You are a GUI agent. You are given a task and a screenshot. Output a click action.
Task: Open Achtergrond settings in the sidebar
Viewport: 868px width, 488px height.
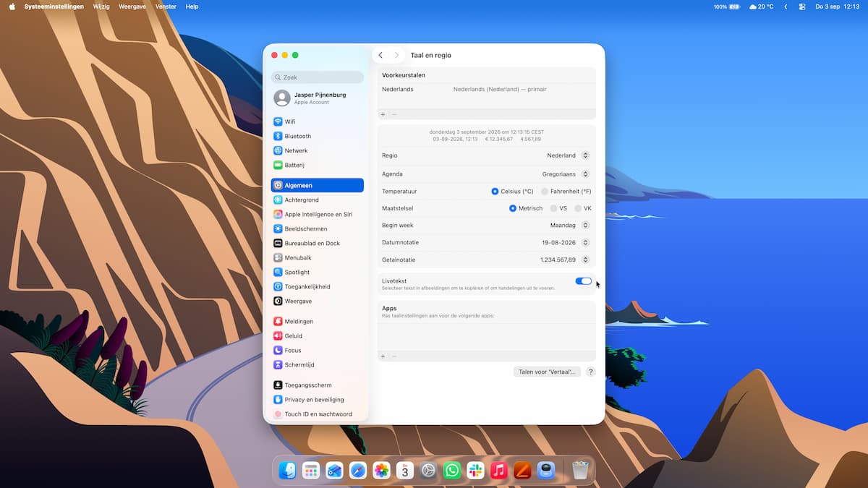pos(317,200)
